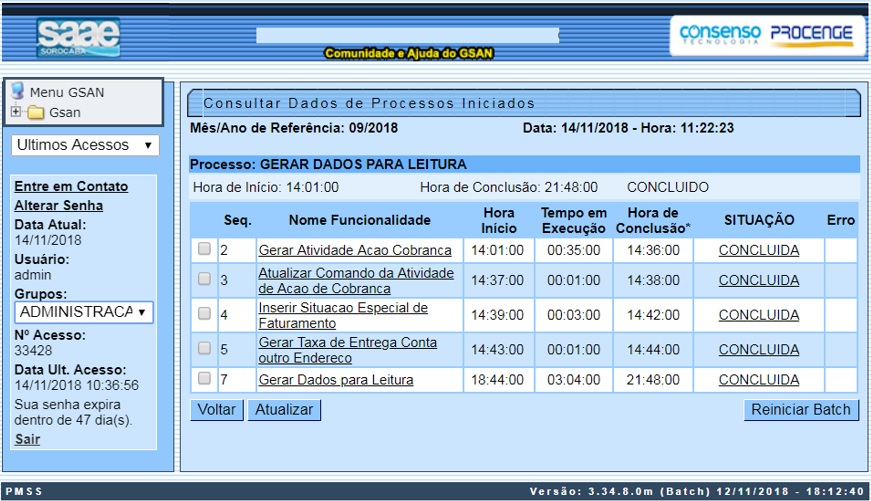Click the SAAE Sorocaba logo
Viewport: 871px width, 501px height.
[x=78, y=38]
